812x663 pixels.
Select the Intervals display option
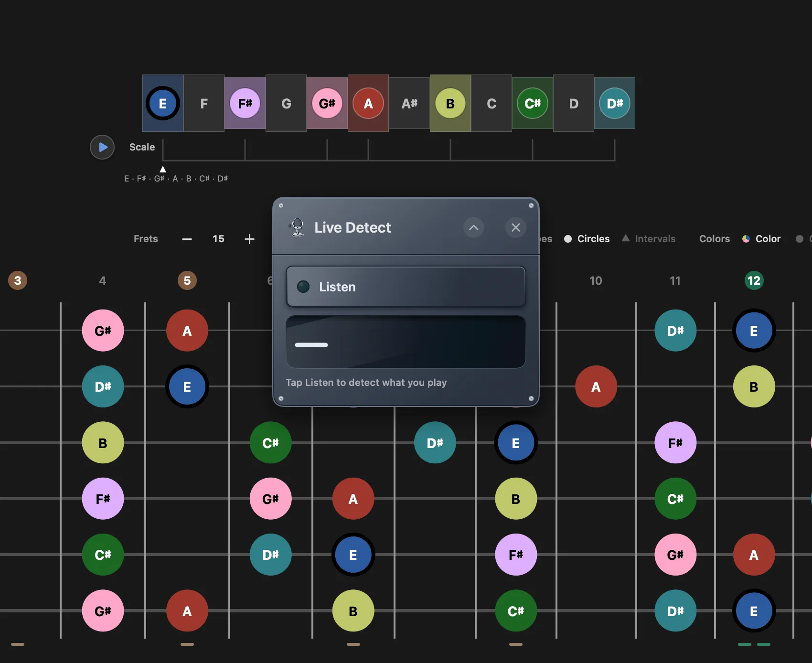point(649,239)
